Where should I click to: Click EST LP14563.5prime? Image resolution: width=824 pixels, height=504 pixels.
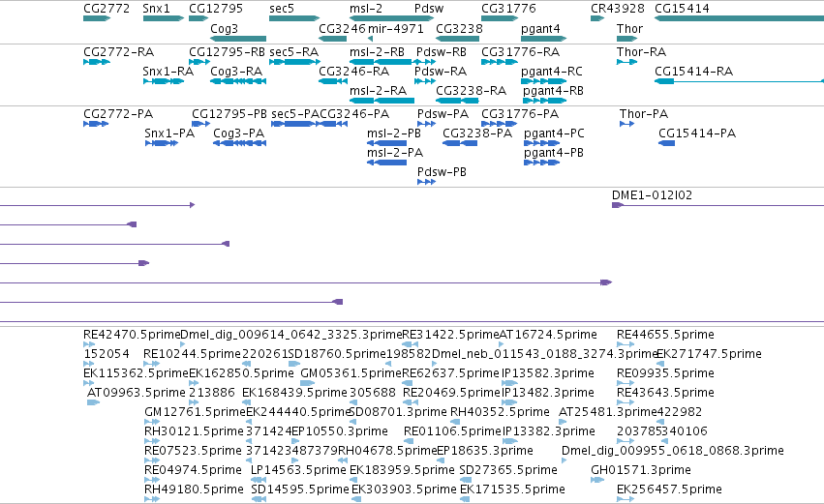[x=259, y=480]
